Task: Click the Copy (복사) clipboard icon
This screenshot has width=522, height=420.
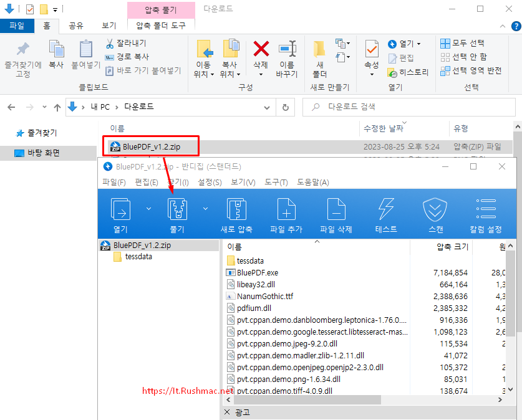Action: (x=57, y=49)
